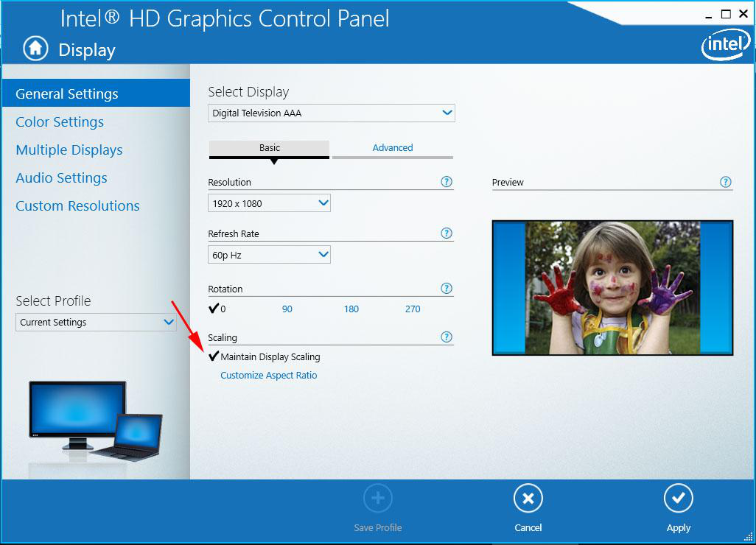This screenshot has height=545, width=756.
Task: Click the Apply text label
Action: coord(679,527)
